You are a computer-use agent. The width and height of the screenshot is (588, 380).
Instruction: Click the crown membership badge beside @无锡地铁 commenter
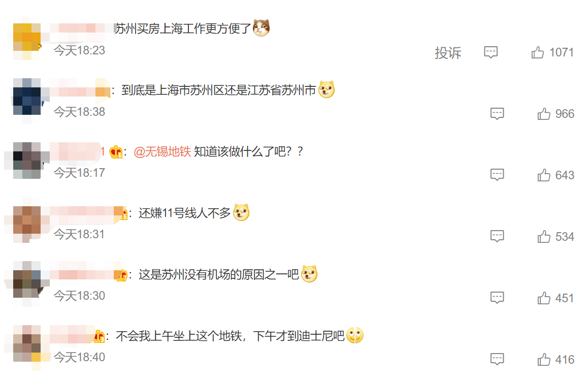pos(116,152)
